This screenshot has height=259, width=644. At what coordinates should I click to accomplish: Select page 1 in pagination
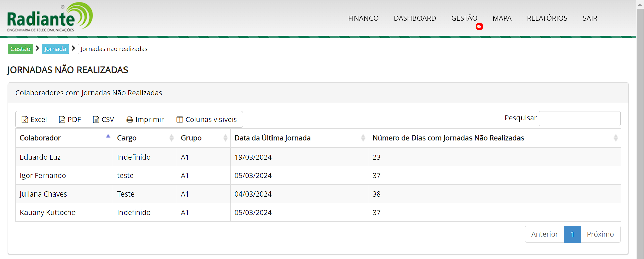(x=572, y=234)
